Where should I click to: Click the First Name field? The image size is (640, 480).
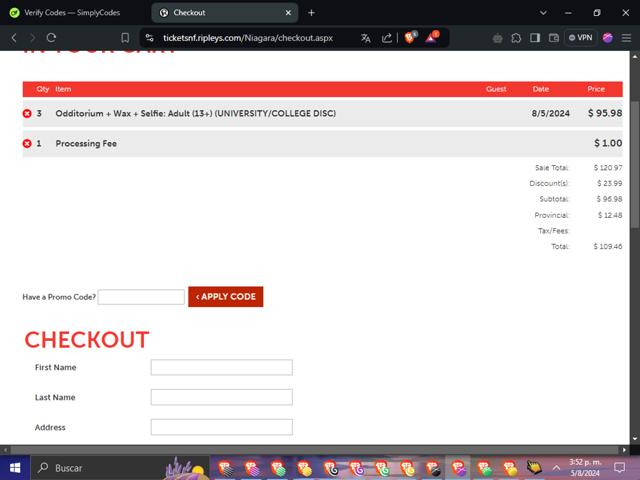tap(222, 367)
